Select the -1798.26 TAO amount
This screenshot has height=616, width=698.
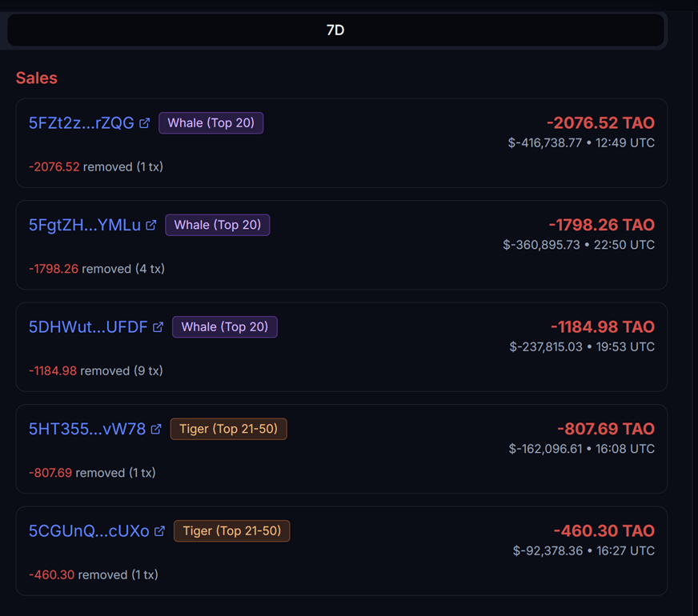[x=601, y=225]
